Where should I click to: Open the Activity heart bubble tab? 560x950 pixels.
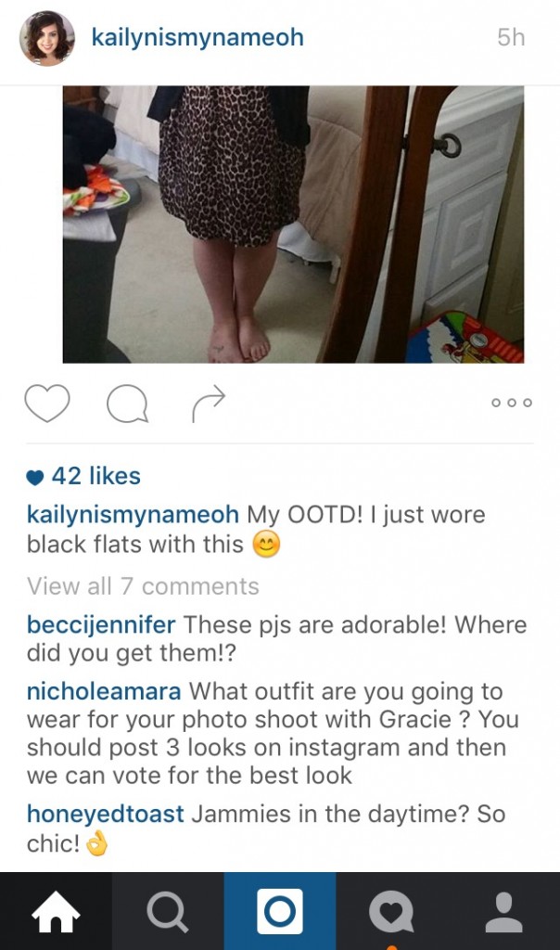391,911
